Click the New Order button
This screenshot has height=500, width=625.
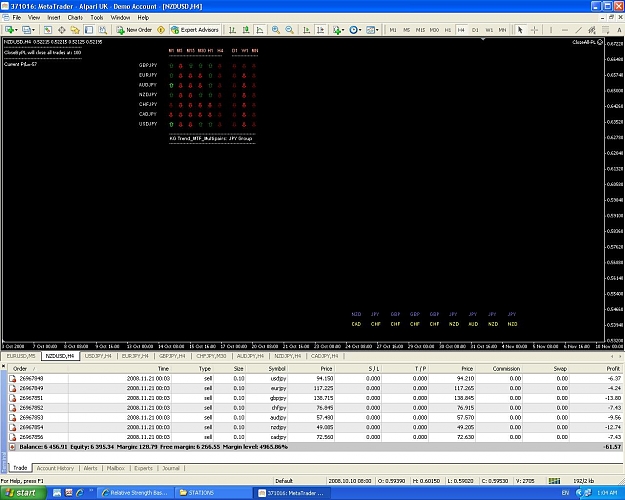134,30
